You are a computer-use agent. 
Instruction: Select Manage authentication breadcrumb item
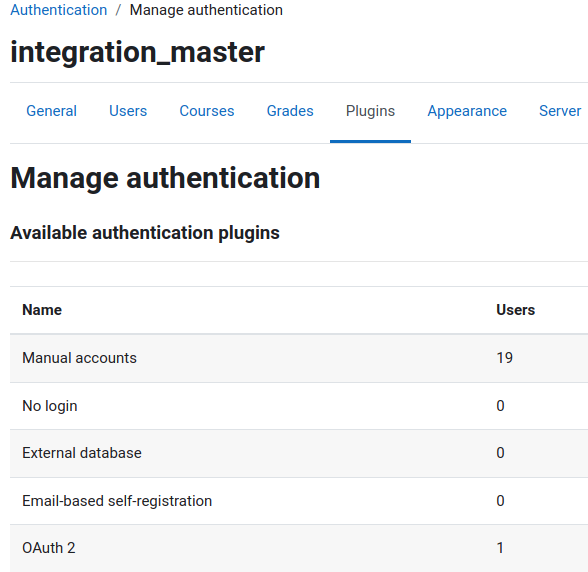click(x=206, y=10)
